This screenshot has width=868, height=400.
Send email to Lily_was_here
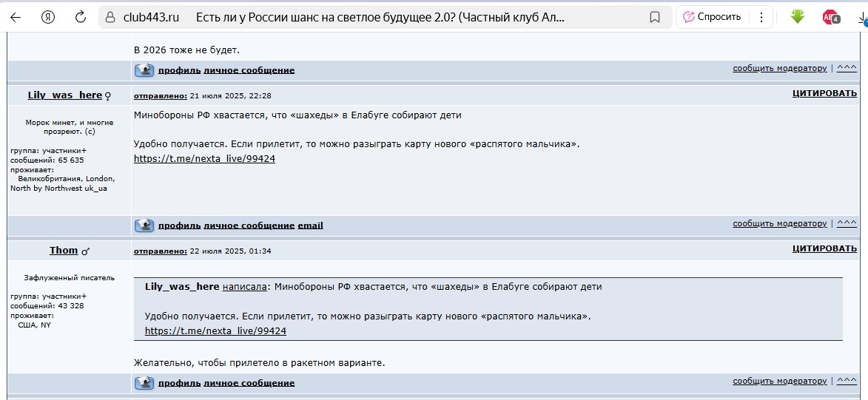tap(310, 226)
